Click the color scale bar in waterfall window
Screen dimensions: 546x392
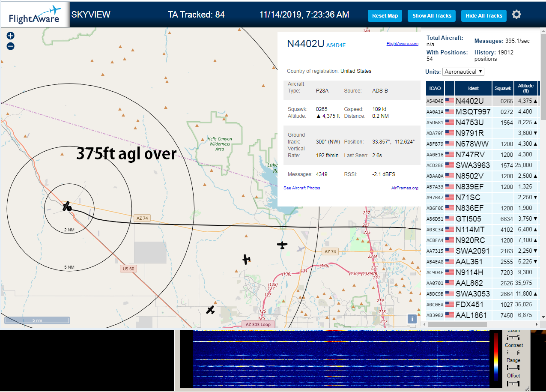[496, 357]
